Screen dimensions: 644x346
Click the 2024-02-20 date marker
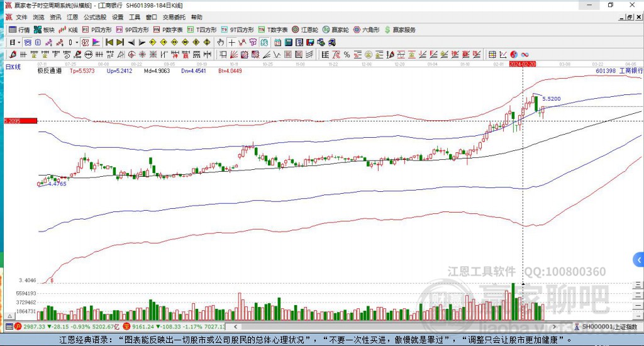point(523,64)
